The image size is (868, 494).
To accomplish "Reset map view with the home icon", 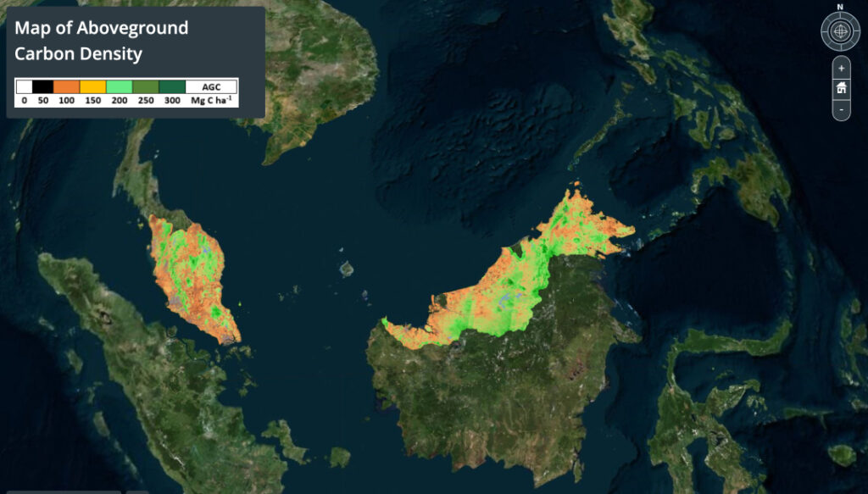I will coord(841,88).
